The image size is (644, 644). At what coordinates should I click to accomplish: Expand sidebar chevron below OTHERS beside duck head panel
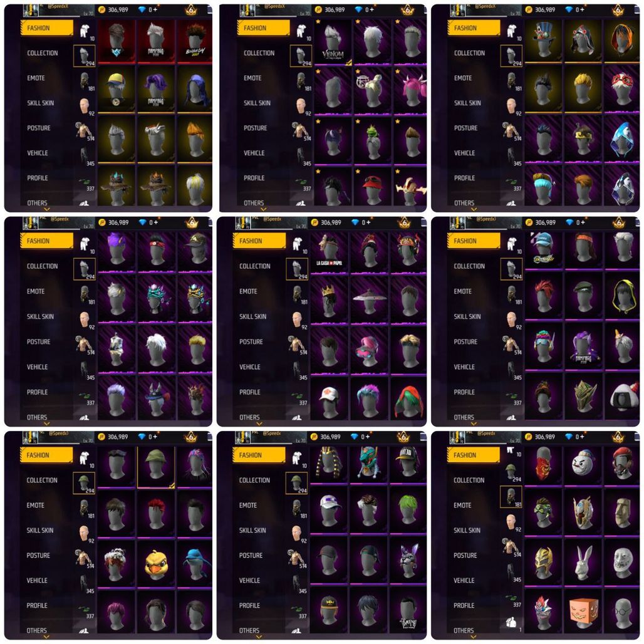46,637
